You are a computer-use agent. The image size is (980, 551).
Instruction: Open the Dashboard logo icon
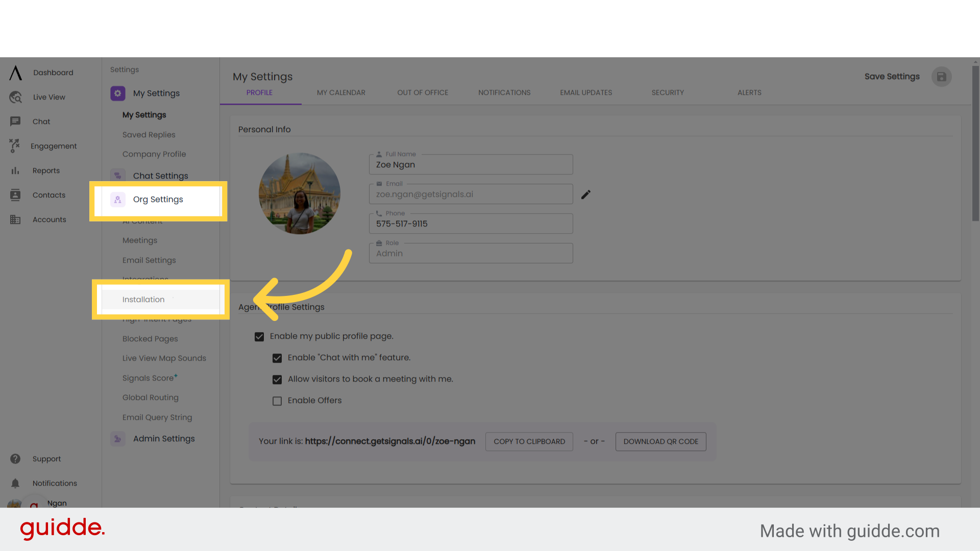(16, 73)
